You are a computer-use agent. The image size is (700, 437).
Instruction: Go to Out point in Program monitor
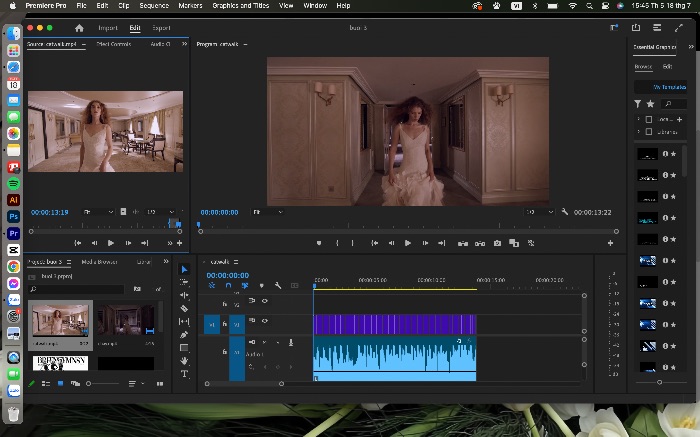click(x=442, y=243)
